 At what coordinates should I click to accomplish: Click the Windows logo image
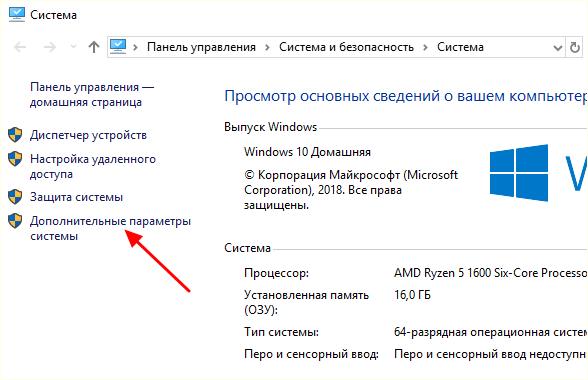click(x=519, y=173)
